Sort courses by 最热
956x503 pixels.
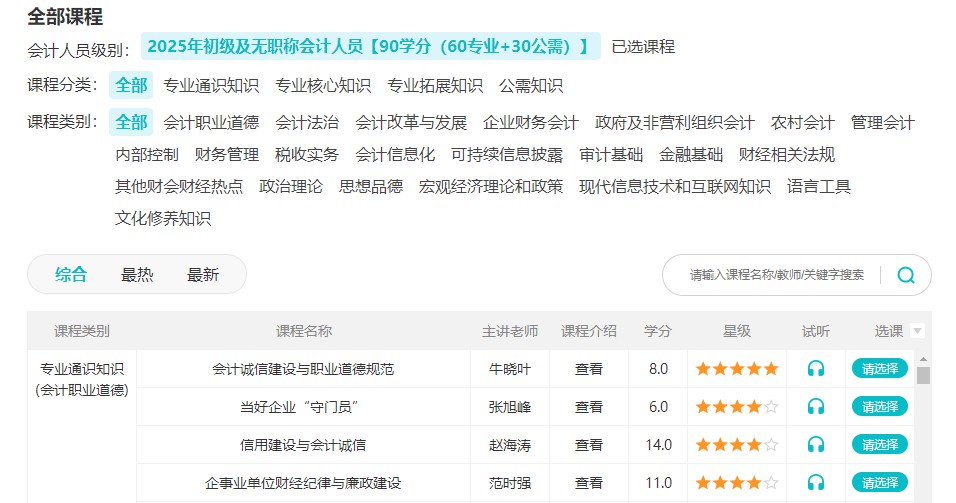(x=137, y=275)
